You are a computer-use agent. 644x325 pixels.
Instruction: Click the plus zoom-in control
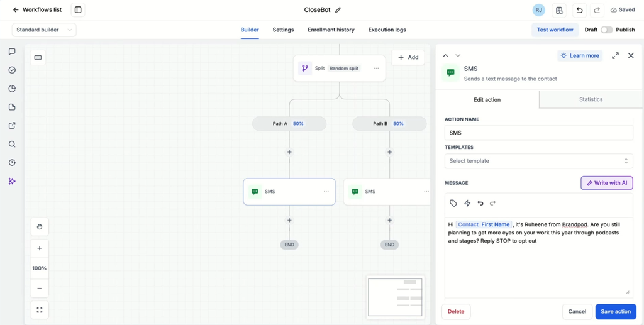tap(40, 248)
